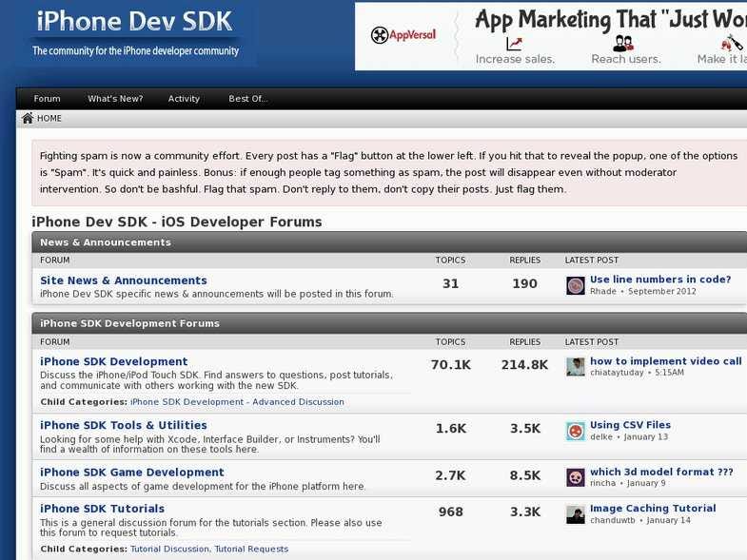This screenshot has width=747, height=560.
Task: Open Tutorial Discussion child category
Action: point(169,549)
